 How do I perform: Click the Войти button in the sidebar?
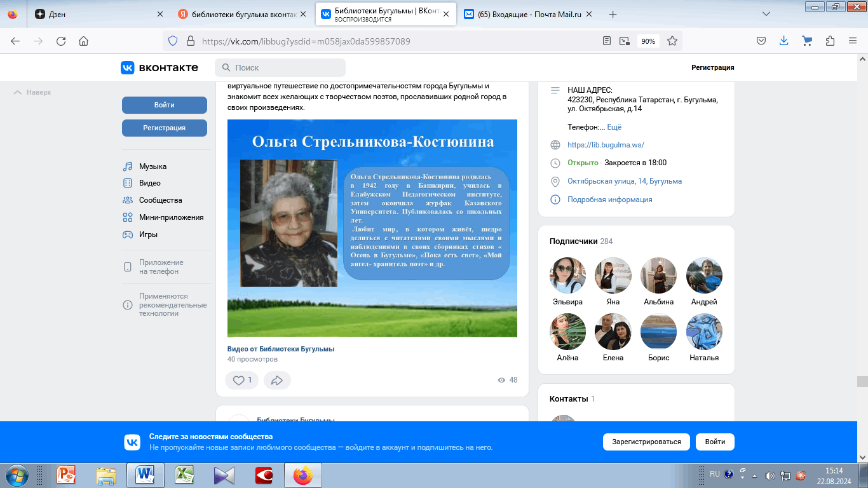pyautogui.click(x=165, y=105)
